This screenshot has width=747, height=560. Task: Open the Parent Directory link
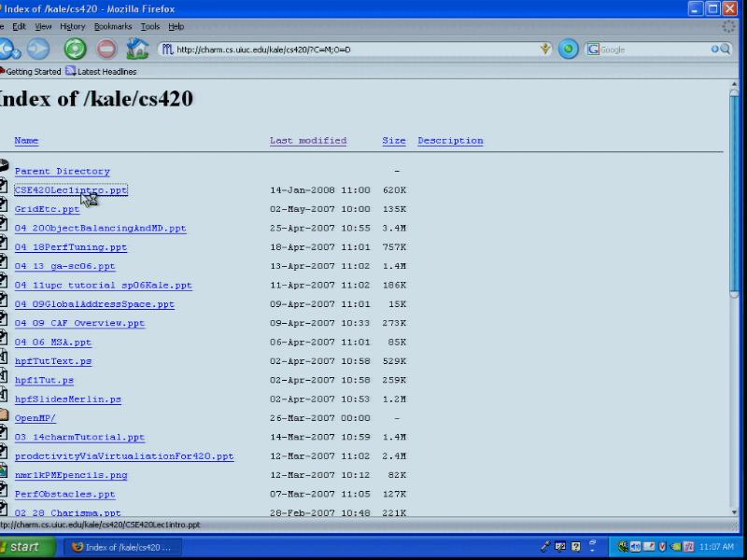62,172
